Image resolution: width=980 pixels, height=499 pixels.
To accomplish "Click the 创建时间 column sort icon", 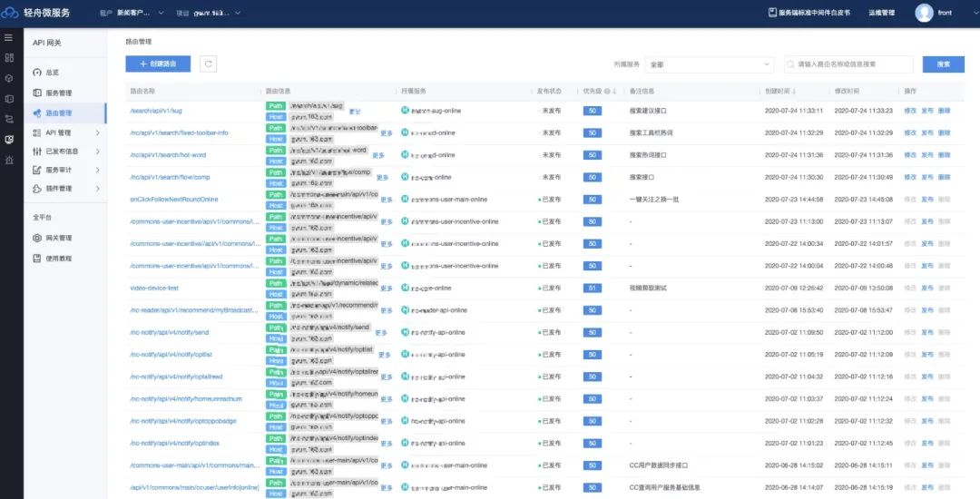I will pyautogui.click(x=796, y=91).
